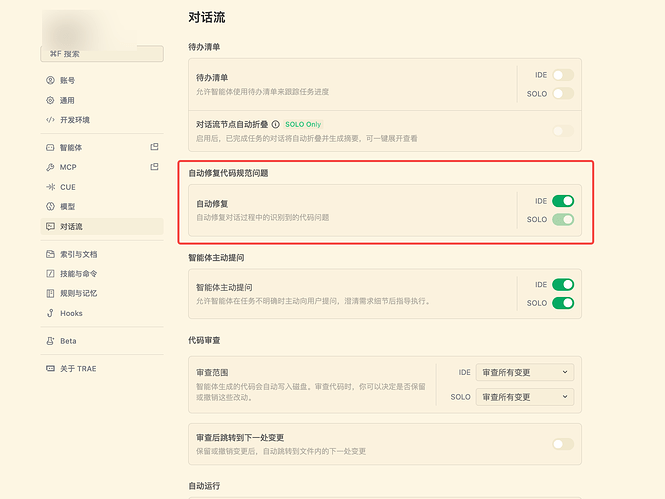Open 通用 settings section

click(x=102, y=100)
